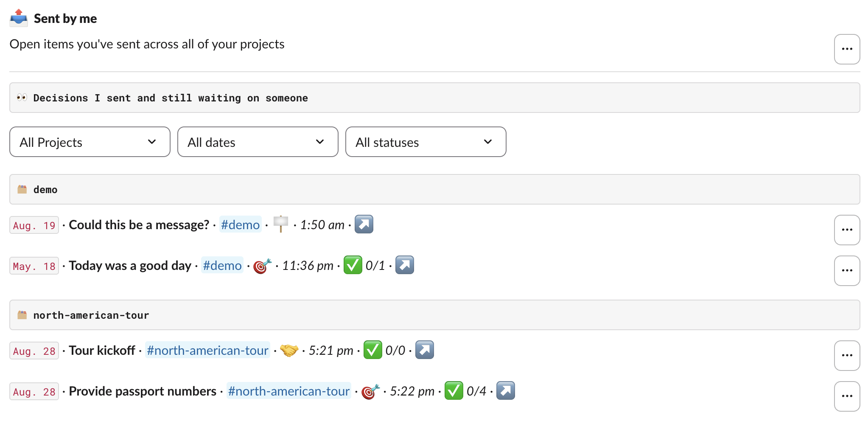Open the arrow link for 'Today was a good day'
Viewport: 868px width, 421px height.
pos(405,265)
